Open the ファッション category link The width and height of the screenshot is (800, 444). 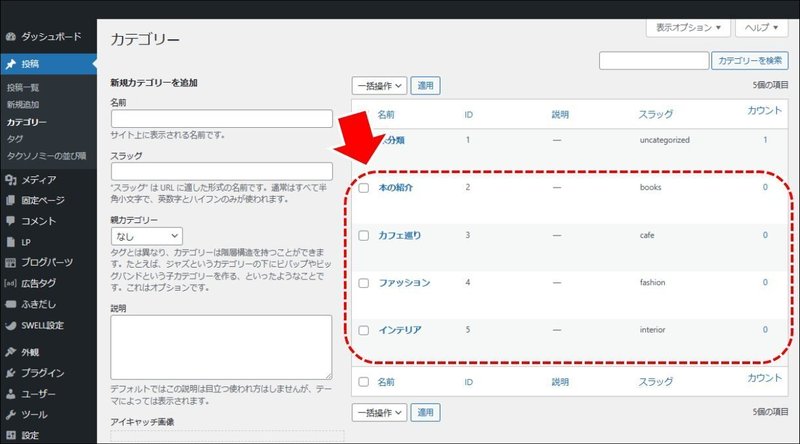coord(405,283)
